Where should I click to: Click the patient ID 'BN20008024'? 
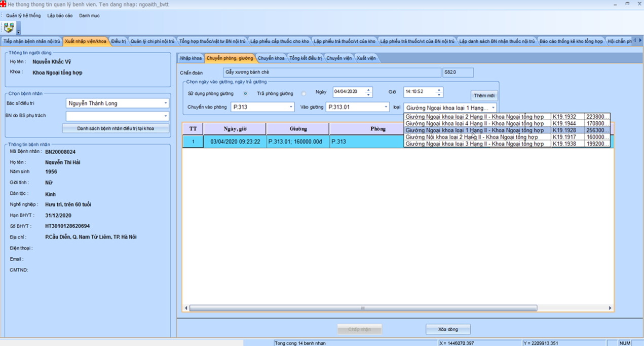pos(60,152)
